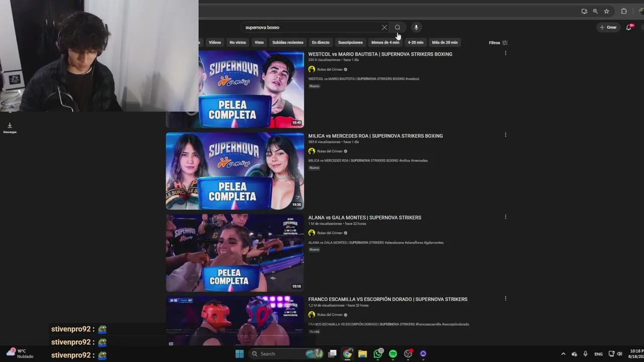Open more options for Alana vs Gala Montes

click(506, 217)
